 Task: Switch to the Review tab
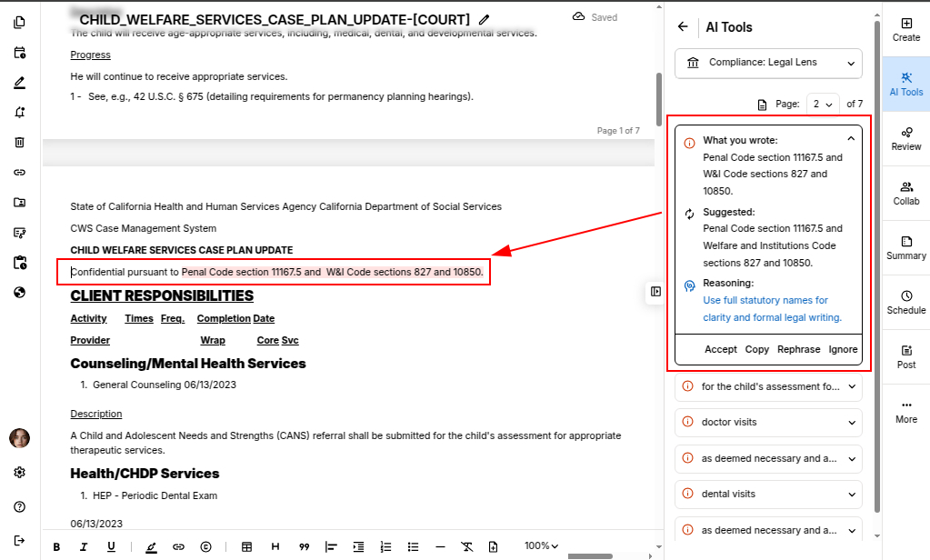[x=905, y=137]
